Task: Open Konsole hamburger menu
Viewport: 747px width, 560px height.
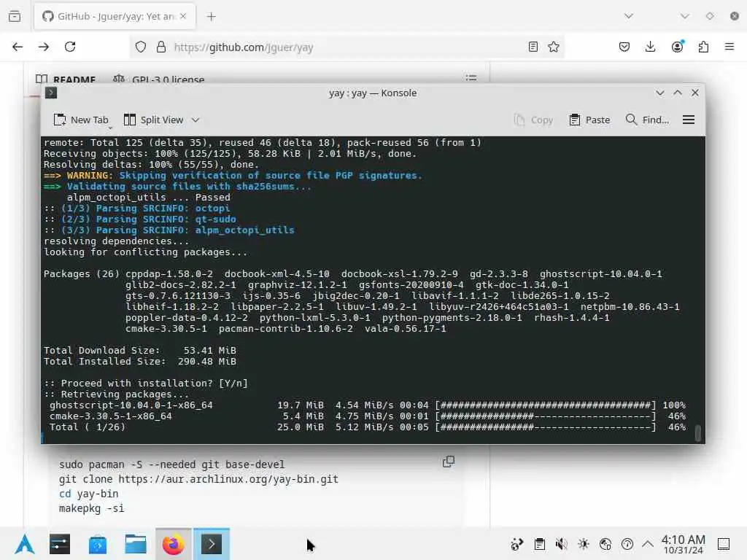Action: point(689,120)
